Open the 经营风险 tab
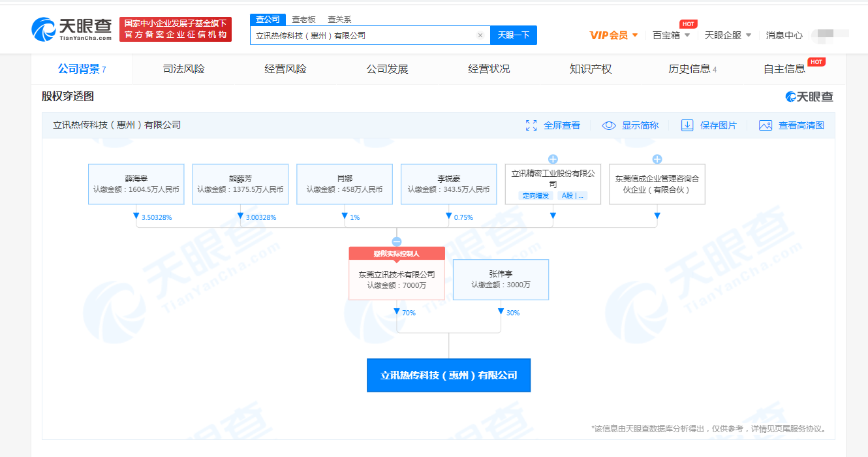 (285, 69)
